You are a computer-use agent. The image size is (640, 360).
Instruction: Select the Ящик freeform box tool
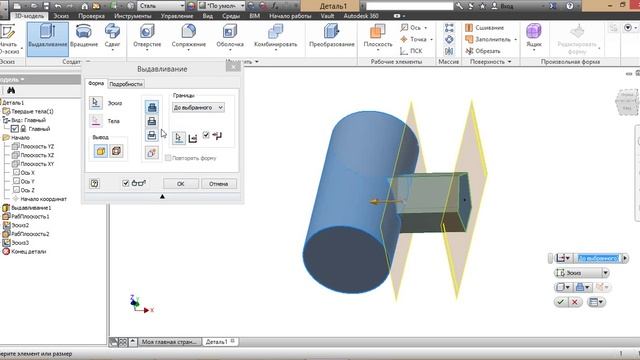point(533,36)
